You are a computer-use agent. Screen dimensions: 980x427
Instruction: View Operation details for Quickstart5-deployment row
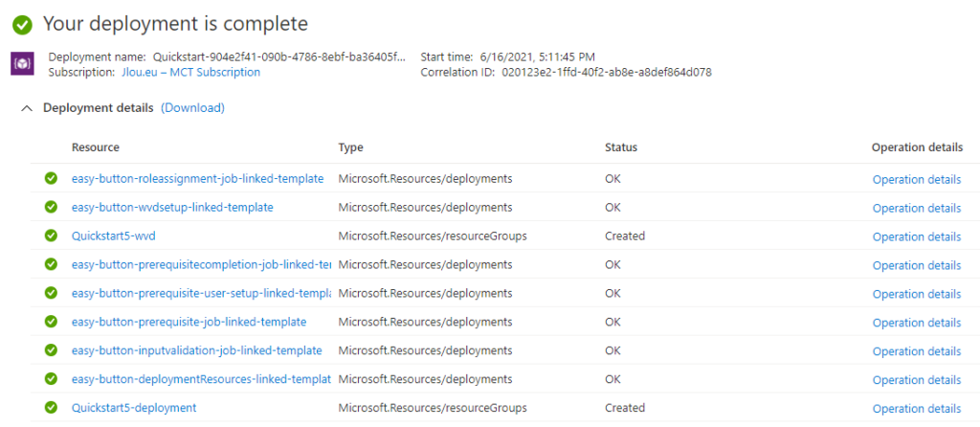(x=917, y=409)
